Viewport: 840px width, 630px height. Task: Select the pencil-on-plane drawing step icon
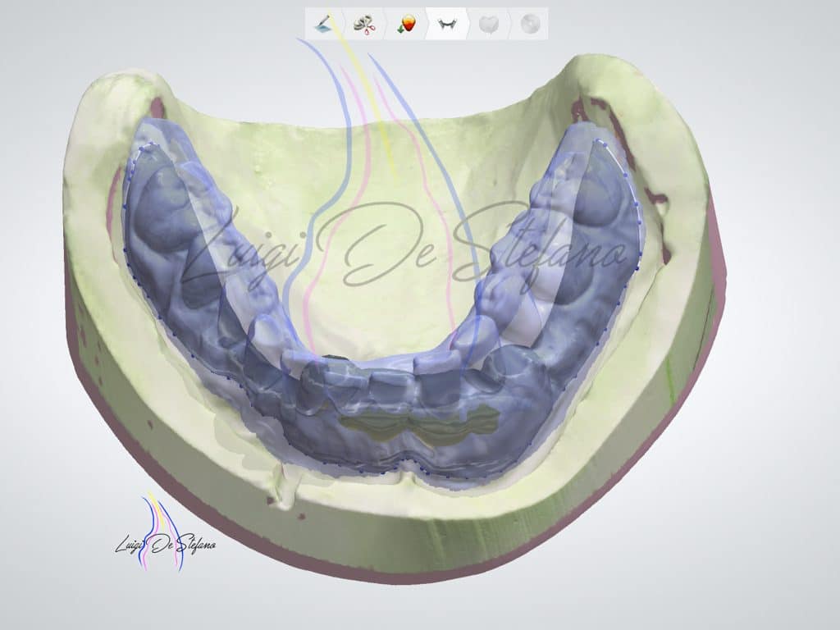tap(324, 24)
